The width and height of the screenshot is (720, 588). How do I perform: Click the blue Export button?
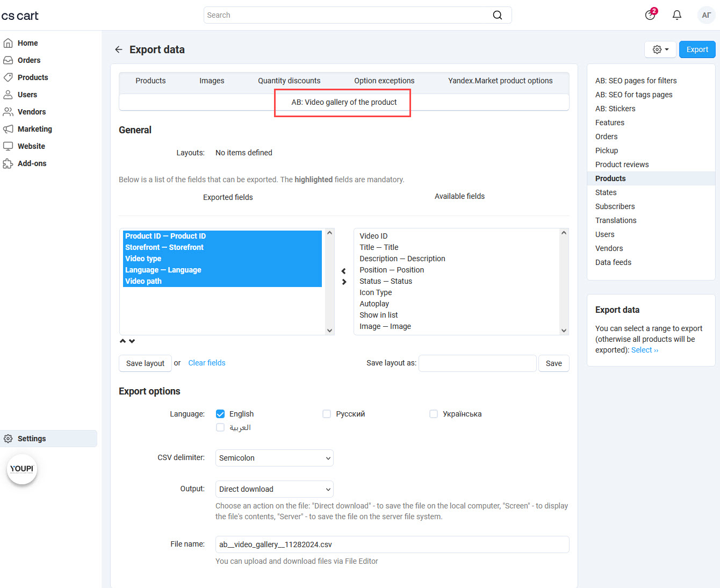point(697,49)
